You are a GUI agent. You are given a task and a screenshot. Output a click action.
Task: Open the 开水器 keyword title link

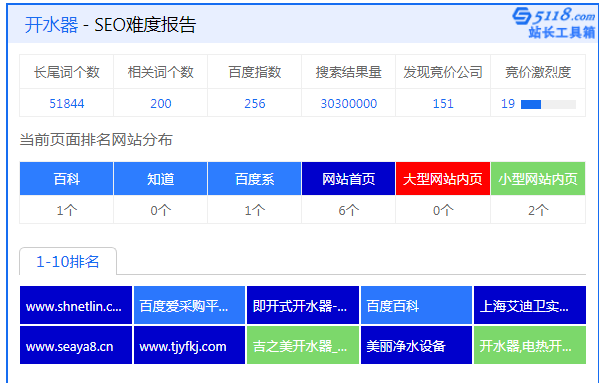pos(51,25)
